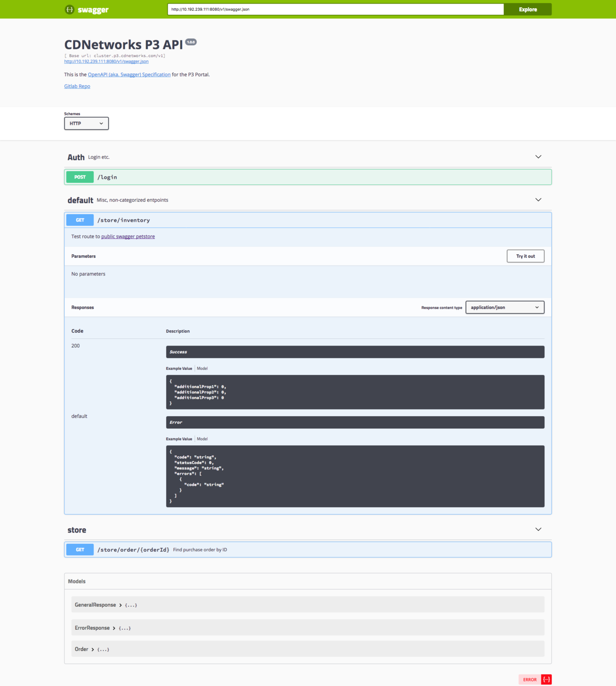Select Example Value tab for default response
The image size is (616, 686).
point(179,439)
